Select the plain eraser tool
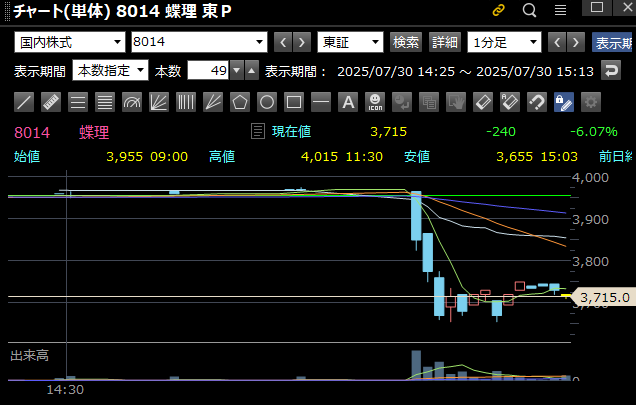636x405 pixels. [483, 102]
